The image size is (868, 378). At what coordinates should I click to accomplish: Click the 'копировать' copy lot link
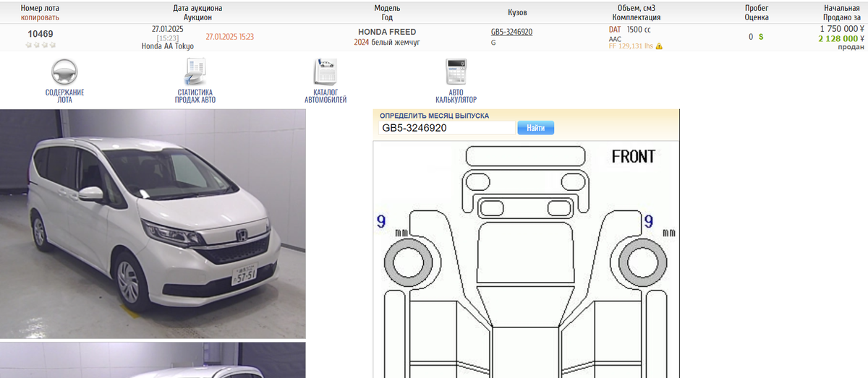coord(41,17)
